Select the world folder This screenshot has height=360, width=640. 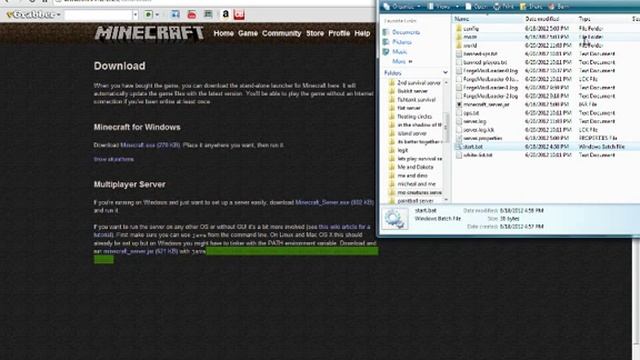[x=467, y=45]
